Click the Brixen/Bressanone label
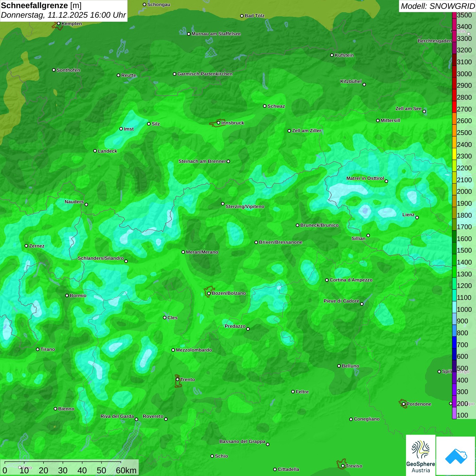This screenshot has width=476, height=476. (x=280, y=242)
